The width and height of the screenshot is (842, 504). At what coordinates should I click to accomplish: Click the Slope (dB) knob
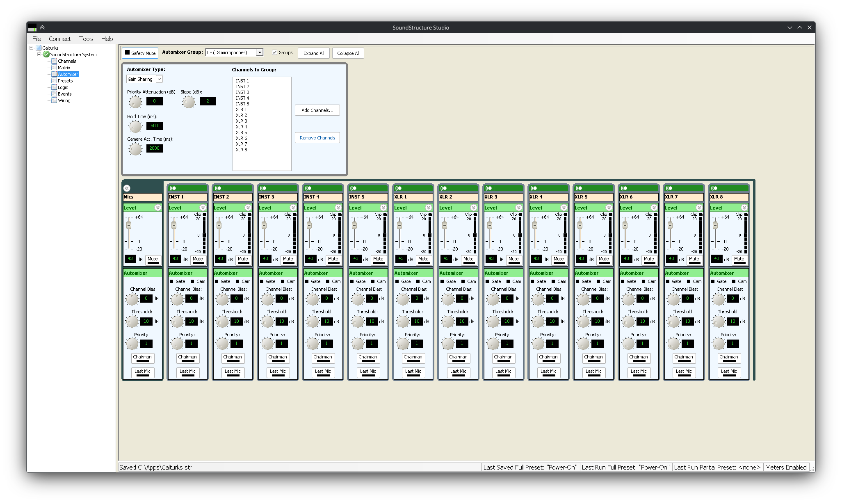pyautogui.click(x=188, y=102)
